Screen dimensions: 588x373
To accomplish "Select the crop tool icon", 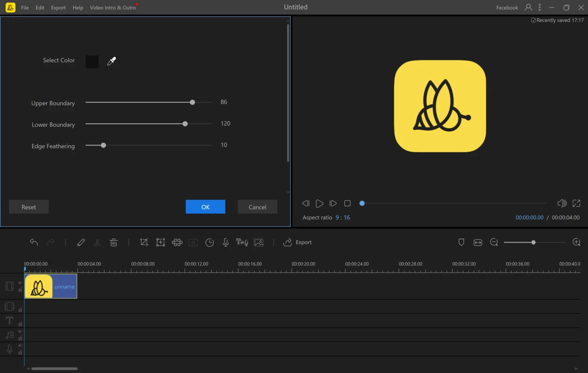I will (x=144, y=242).
